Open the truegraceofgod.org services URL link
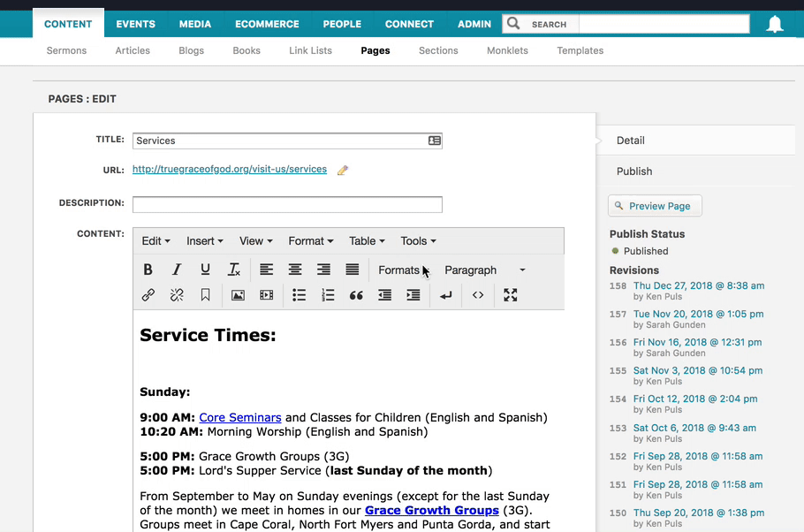This screenshot has width=804, height=532. pyautogui.click(x=229, y=170)
